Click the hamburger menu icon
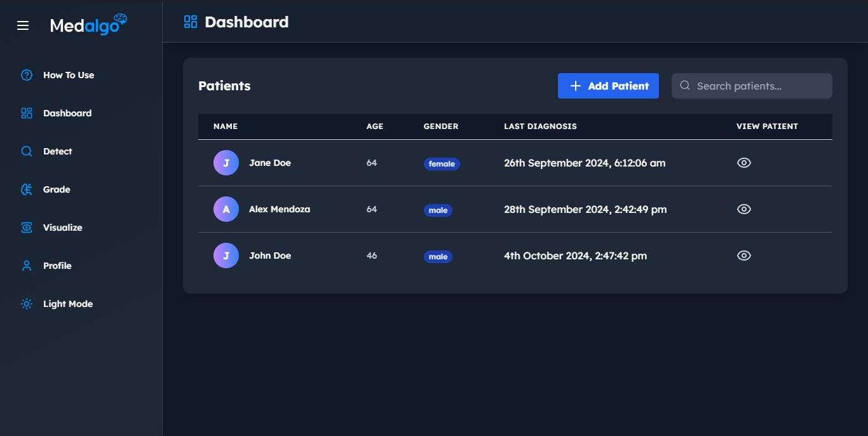868x436 pixels. point(23,25)
